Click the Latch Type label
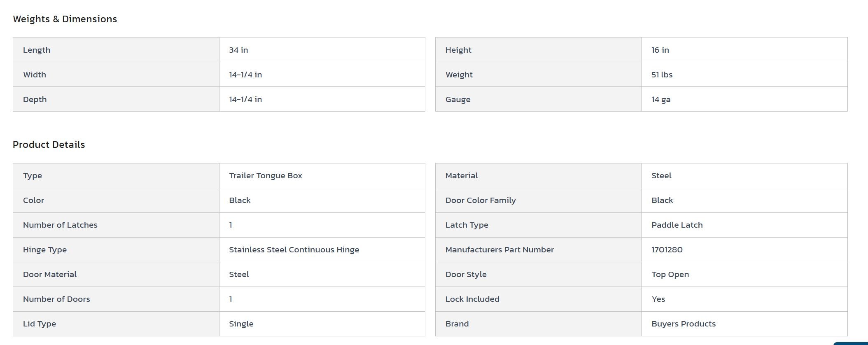This screenshot has width=868, height=345. click(467, 225)
